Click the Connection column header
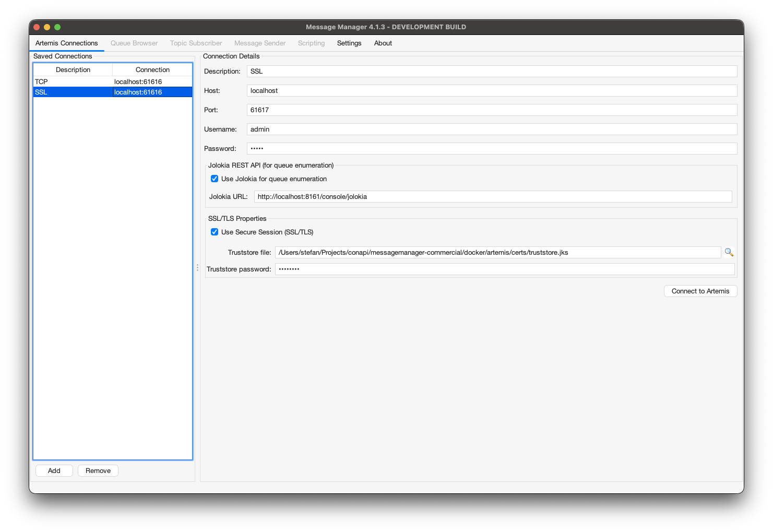Screen dimensions: 773x532 [152, 69]
